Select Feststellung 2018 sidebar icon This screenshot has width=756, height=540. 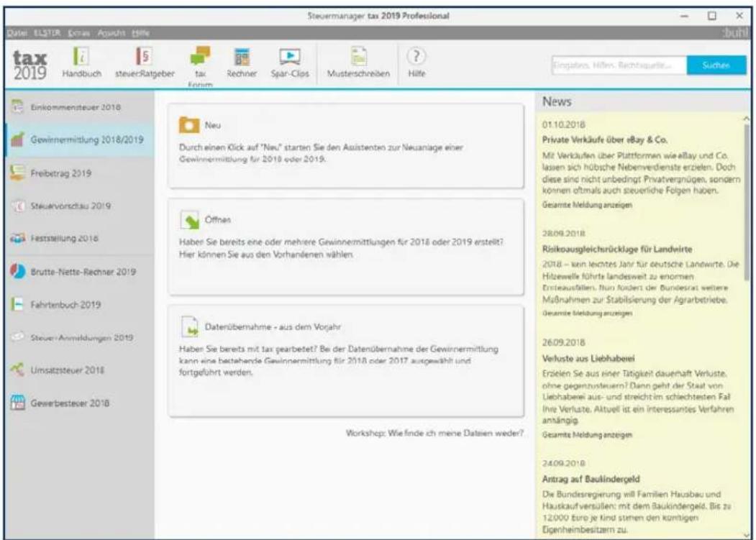tap(17, 238)
